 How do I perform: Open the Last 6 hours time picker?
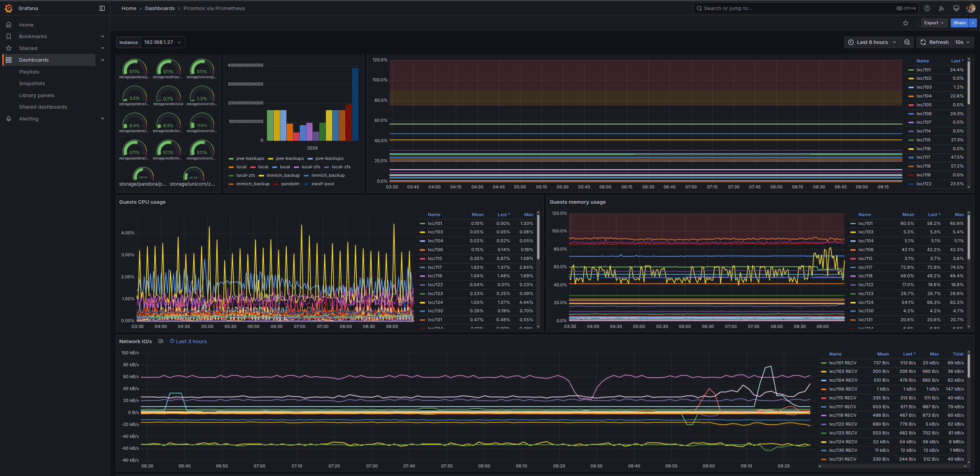tap(872, 42)
